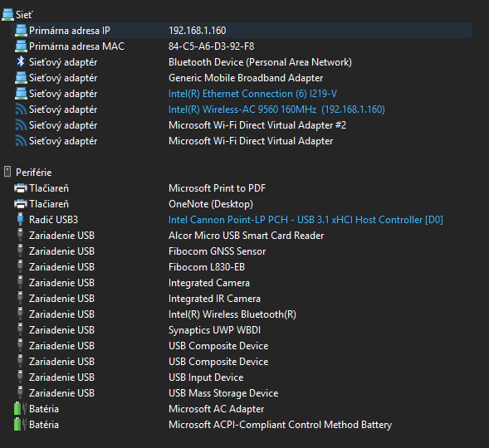The width and height of the screenshot is (489, 448).
Task: Click the Integrated IR Camera text
Action: [214, 299]
